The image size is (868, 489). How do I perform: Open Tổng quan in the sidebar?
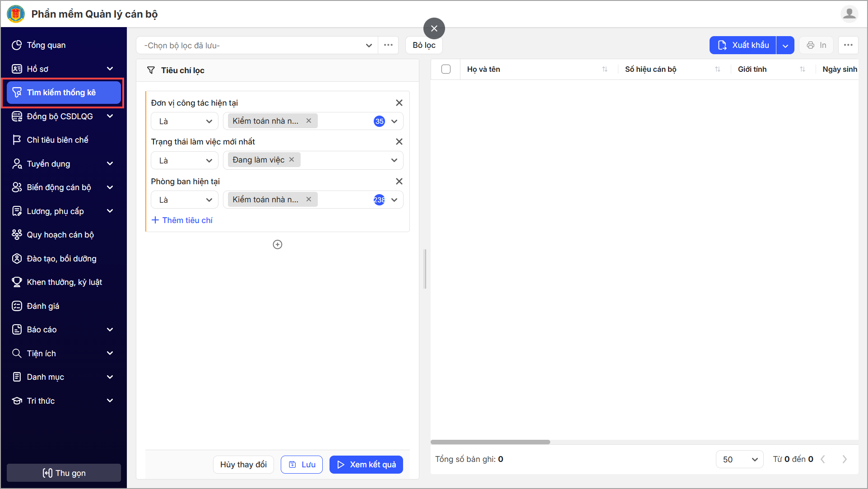click(46, 45)
